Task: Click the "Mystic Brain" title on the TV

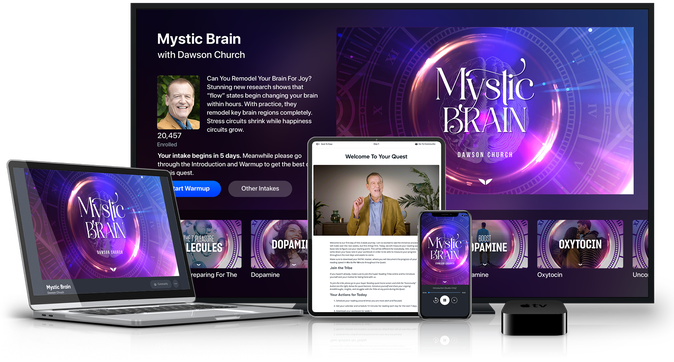Action: coord(199,39)
